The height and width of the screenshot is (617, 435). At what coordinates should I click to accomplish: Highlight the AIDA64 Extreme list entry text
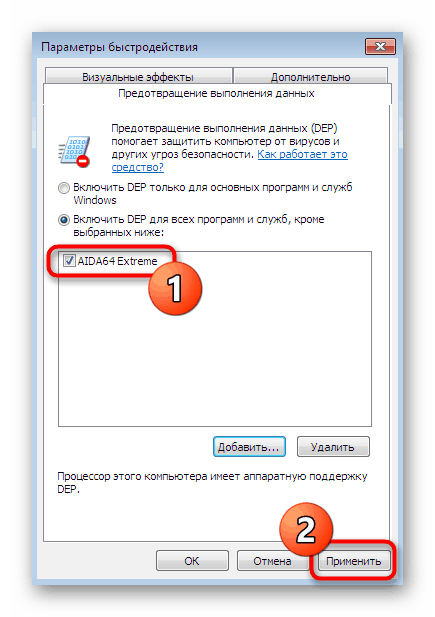[117, 261]
